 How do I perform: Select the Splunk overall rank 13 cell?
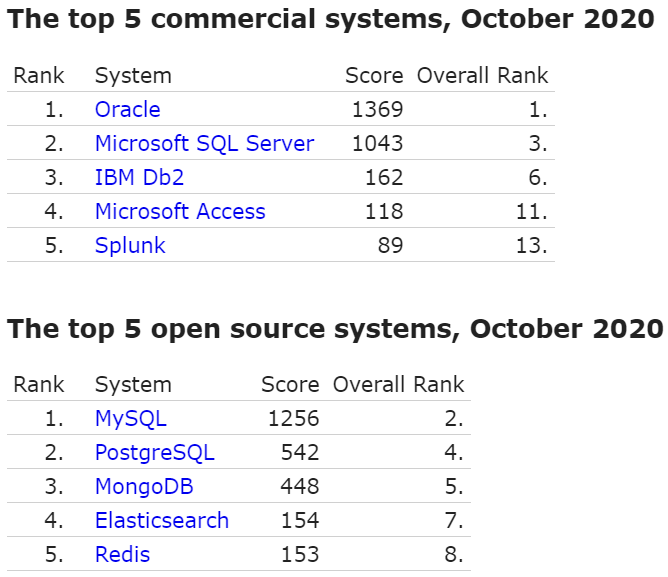pyautogui.click(x=532, y=245)
